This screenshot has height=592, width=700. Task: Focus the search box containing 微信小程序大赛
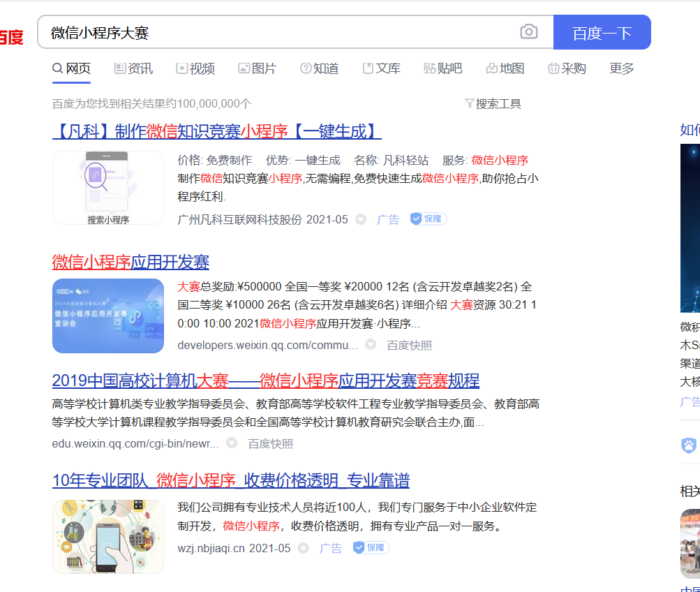pyautogui.click(x=295, y=32)
